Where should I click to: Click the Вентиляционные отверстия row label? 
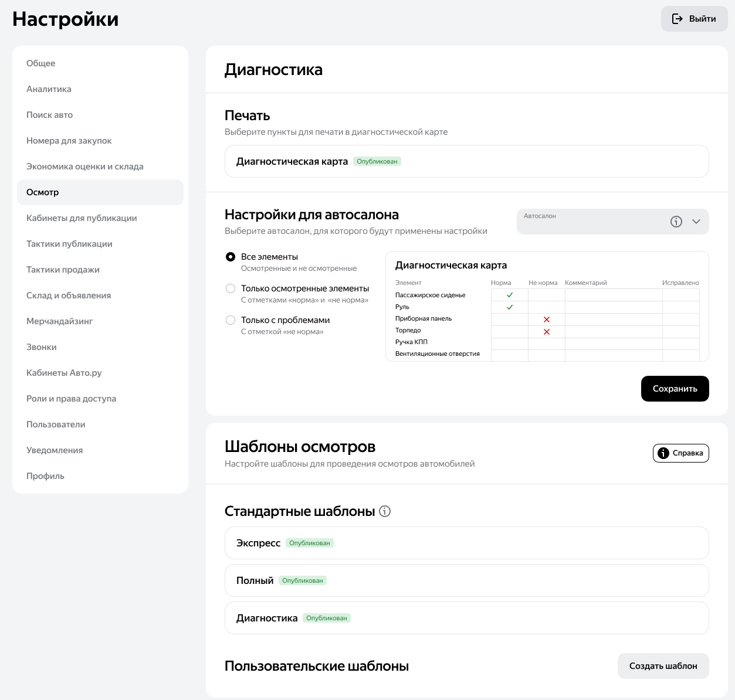pos(438,354)
